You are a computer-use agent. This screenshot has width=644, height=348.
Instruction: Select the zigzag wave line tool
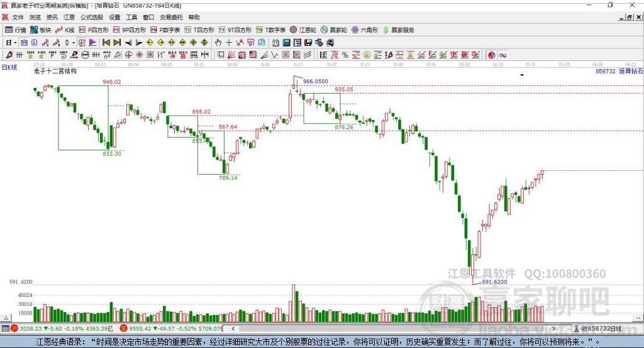point(275,55)
